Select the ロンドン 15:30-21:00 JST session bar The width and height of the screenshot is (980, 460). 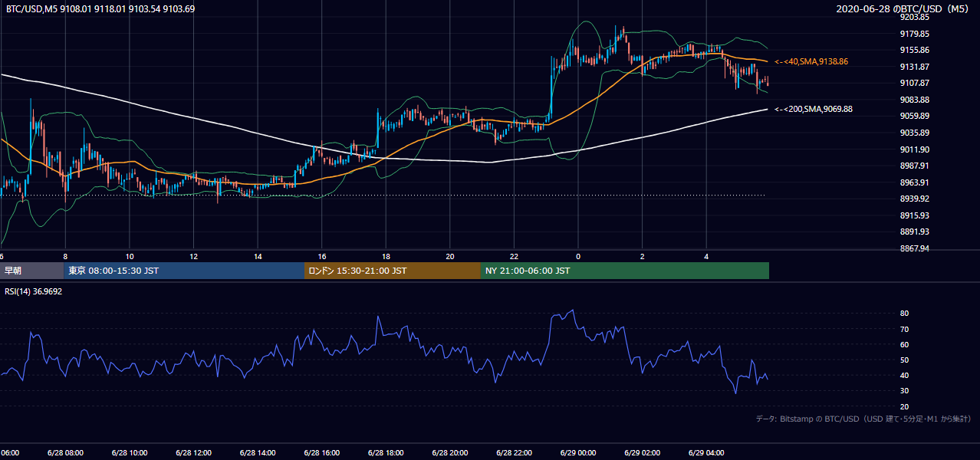pyautogui.click(x=393, y=271)
